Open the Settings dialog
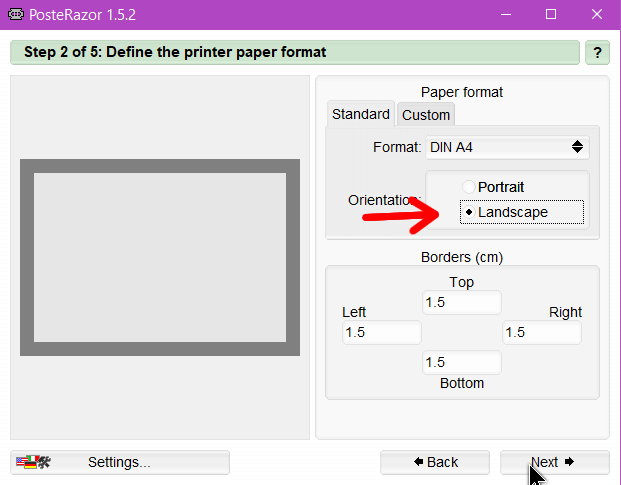 point(120,462)
